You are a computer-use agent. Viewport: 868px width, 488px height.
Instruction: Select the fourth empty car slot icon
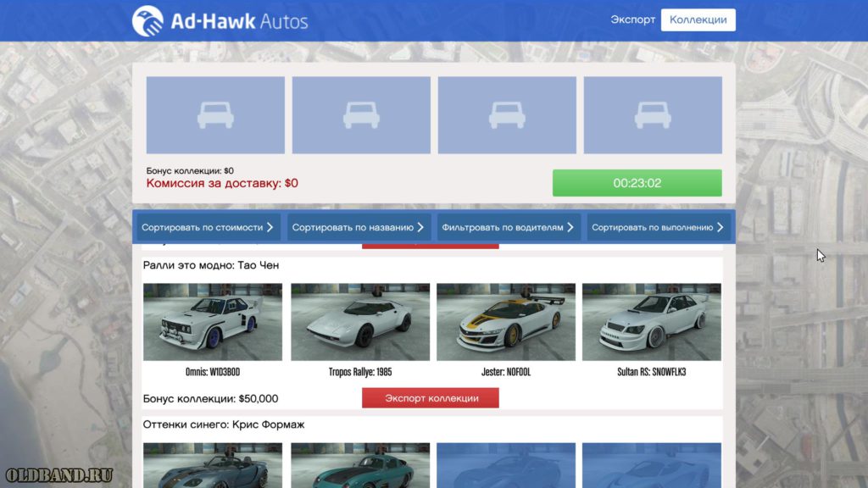653,115
